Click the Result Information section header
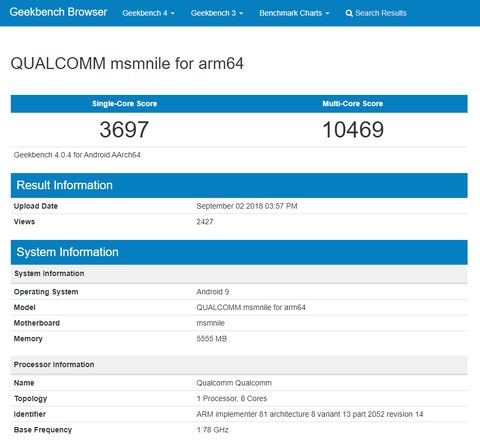Image resolution: width=480 pixels, height=441 pixels. coord(239,185)
